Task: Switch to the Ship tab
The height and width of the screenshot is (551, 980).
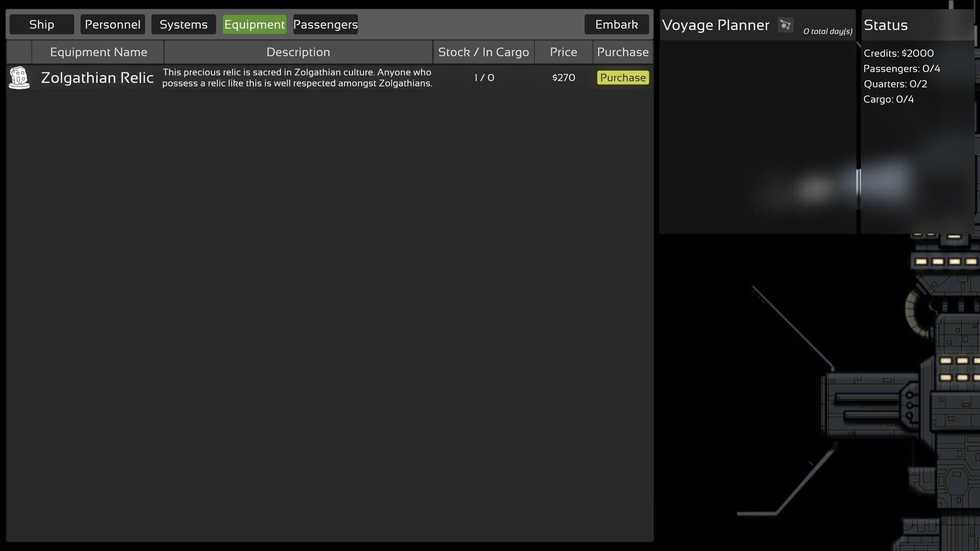Action: (x=41, y=24)
